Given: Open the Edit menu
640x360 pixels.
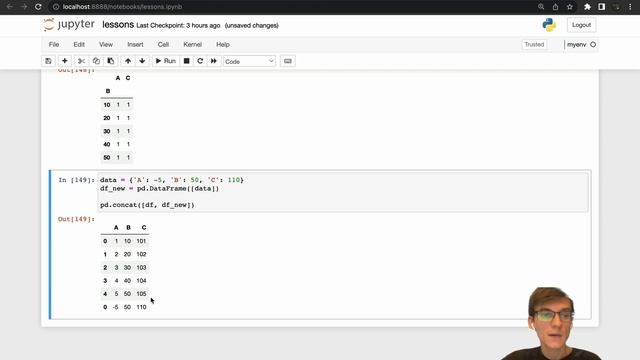Looking at the screenshot, I should 79,44.
